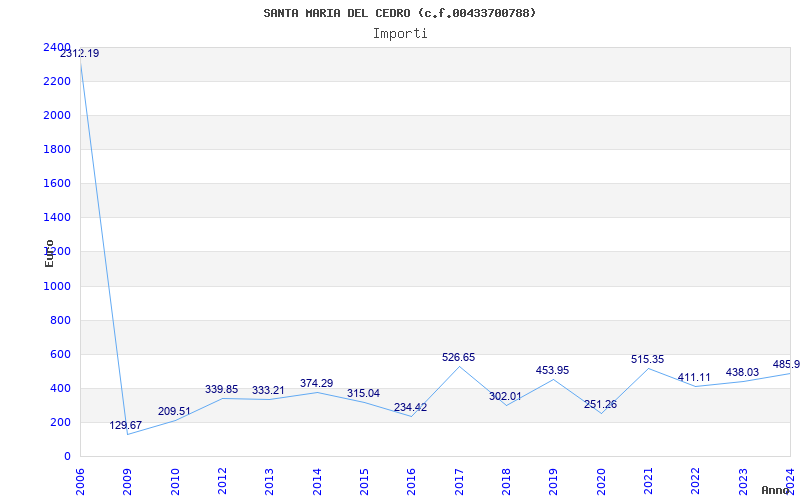Viewport: 800px width, 500px height.
Task: Select the 209.51 value label
Action: point(174,411)
